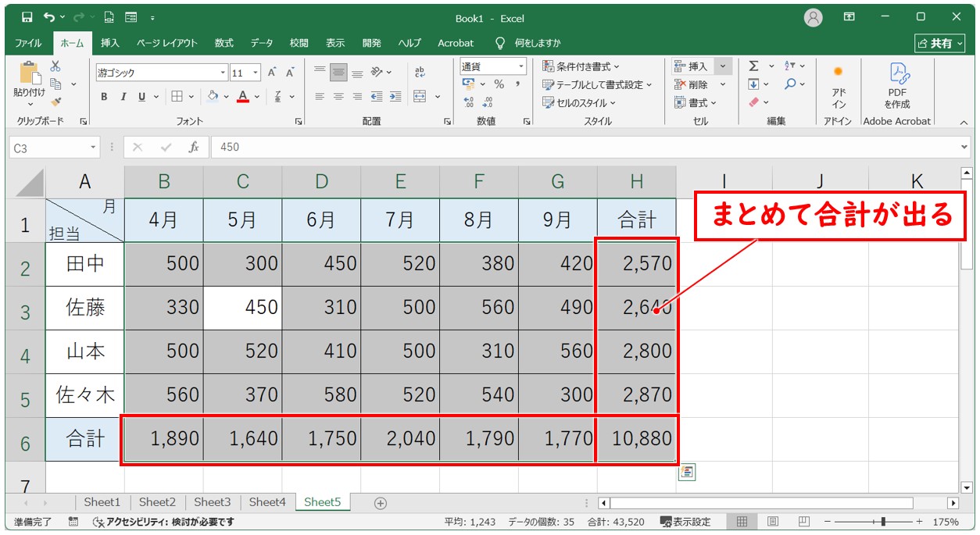The image size is (980, 535).
Task: Click the Undo arrow icon
Action: tap(50, 16)
